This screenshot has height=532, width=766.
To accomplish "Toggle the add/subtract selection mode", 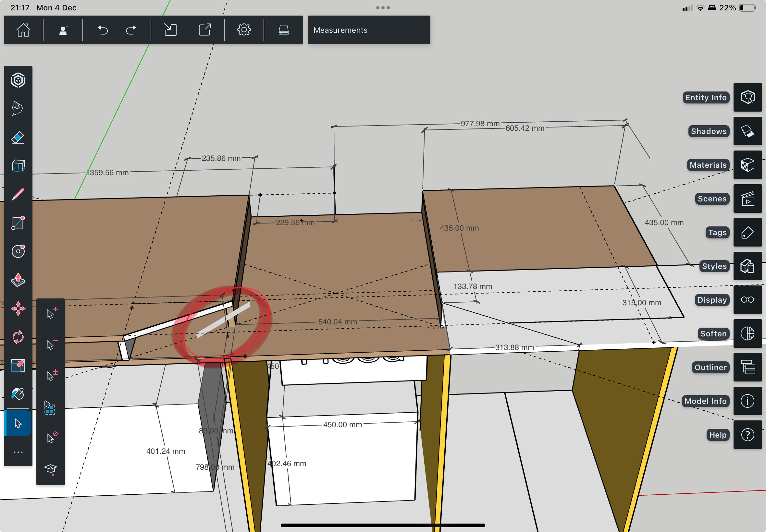I will point(51,375).
